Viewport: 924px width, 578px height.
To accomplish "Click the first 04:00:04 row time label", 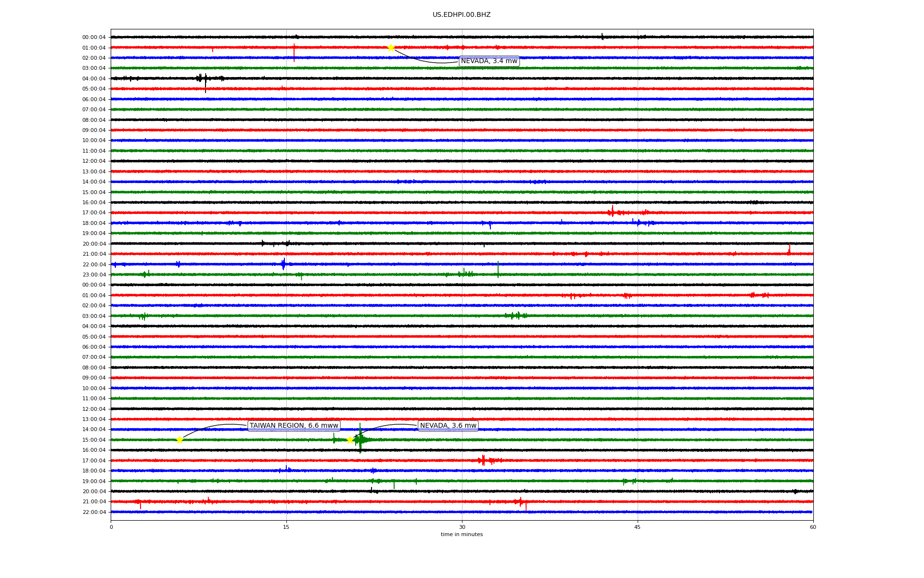I will coord(94,79).
